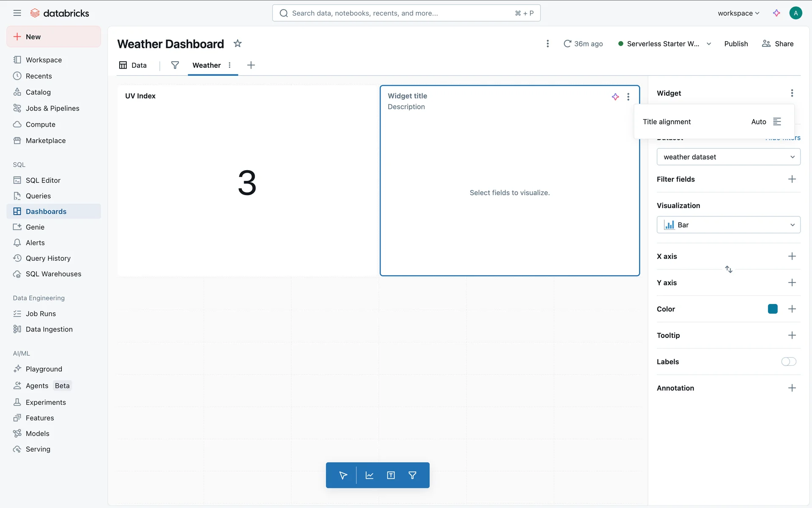Open the workspace switcher dropdown

pyautogui.click(x=738, y=13)
